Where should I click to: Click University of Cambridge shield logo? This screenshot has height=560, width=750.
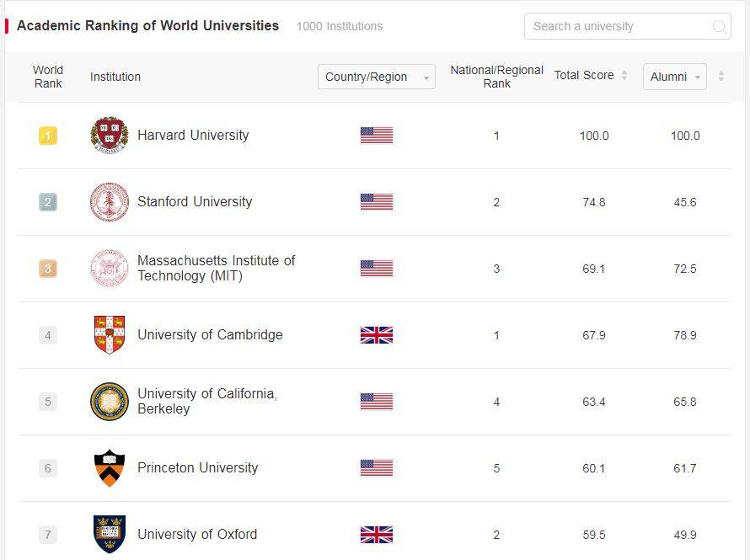click(110, 334)
